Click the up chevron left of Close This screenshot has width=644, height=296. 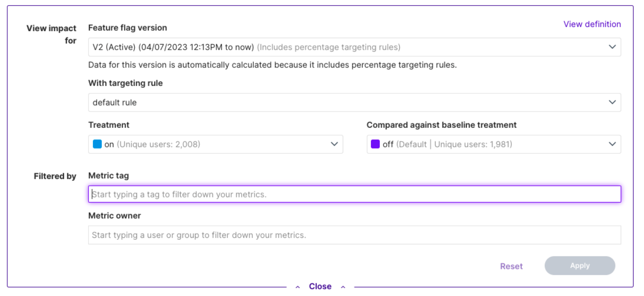click(297, 287)
